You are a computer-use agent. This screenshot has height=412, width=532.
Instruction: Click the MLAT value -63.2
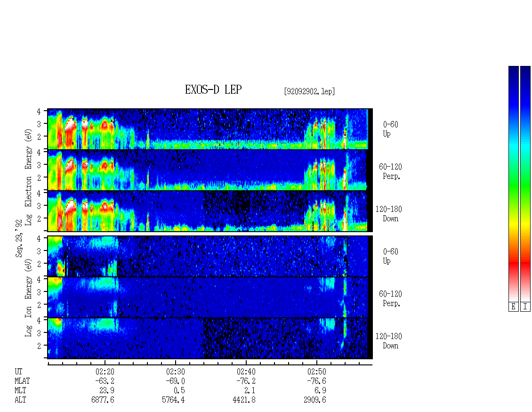(x=105, y=381)
